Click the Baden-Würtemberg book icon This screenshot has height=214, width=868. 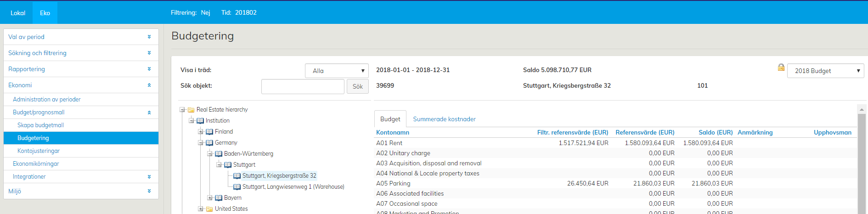tap(219, 154)
